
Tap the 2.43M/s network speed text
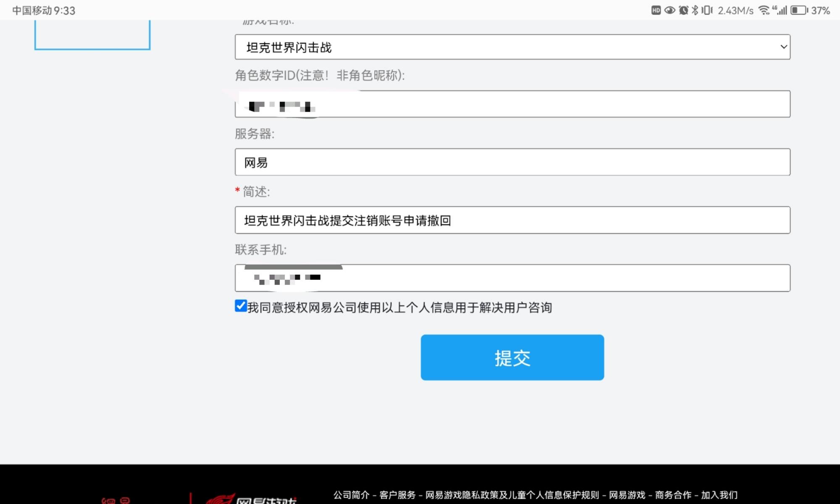[x=735, y=10]
